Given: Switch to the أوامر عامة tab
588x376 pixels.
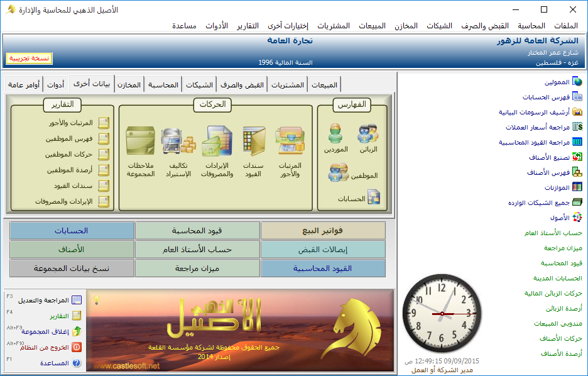Looking at the screenshot, I should pyautogui.click(x=24, y=85).
